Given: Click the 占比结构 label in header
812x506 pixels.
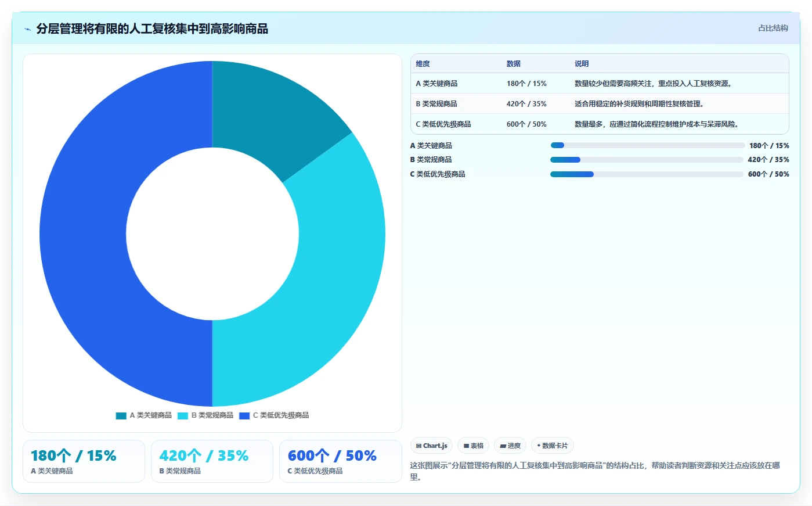Looking at the screenshot, I should point(773,28).
